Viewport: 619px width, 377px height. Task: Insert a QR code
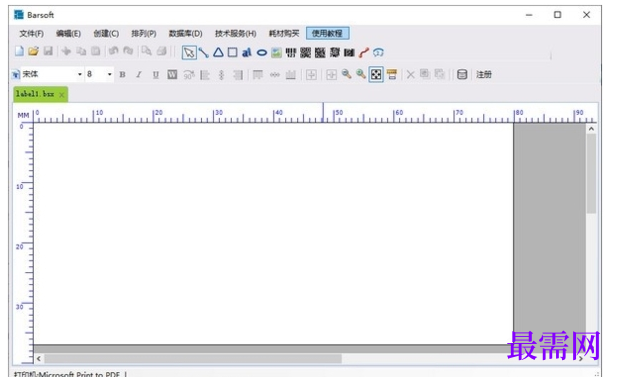click(305, 53)
